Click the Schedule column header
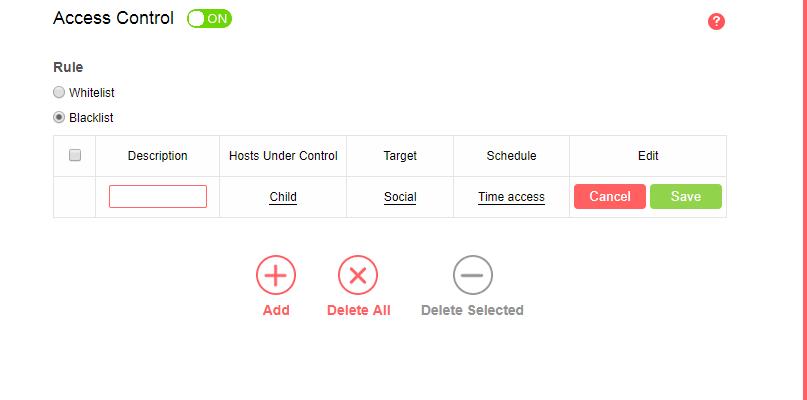Screen dimensions: 807x400 511,156
